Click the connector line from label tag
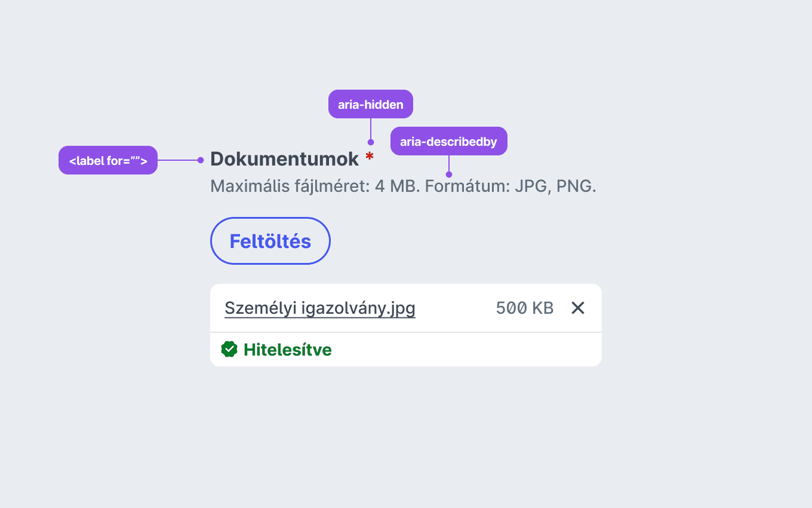 [x=177, y=160]
